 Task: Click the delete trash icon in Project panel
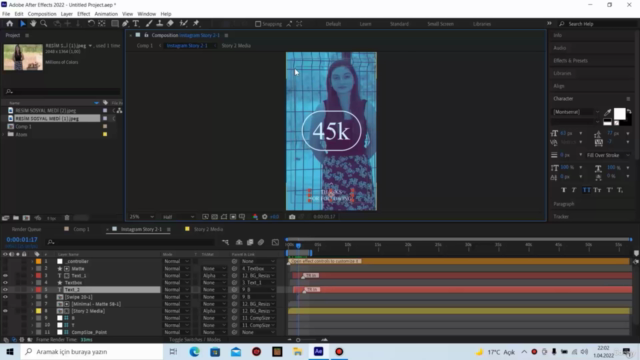pyautogui.click(x=67, y=218)
